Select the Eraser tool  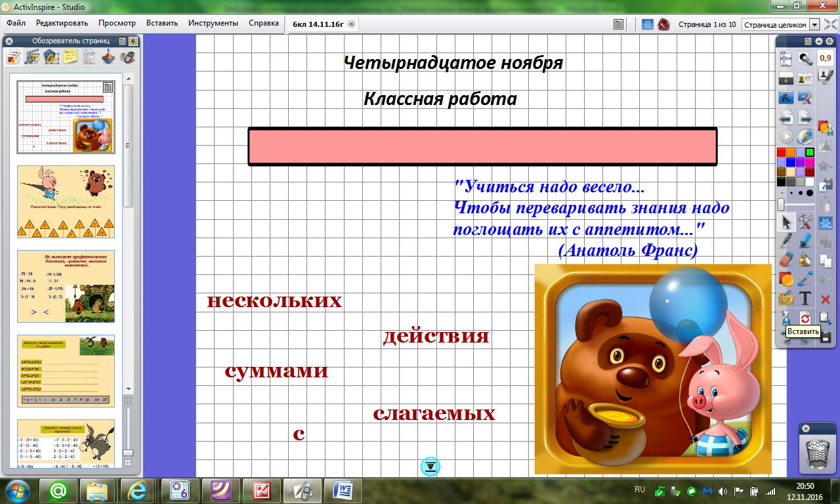[x=786, y=260]
